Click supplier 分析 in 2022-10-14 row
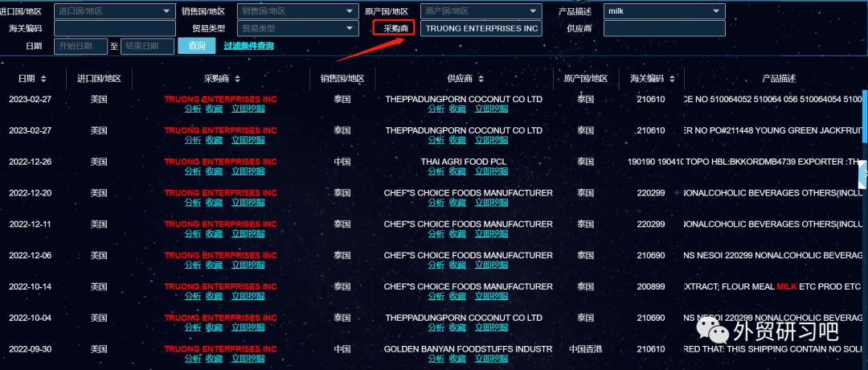The image size is (868, 370). (x=436, y=296)
